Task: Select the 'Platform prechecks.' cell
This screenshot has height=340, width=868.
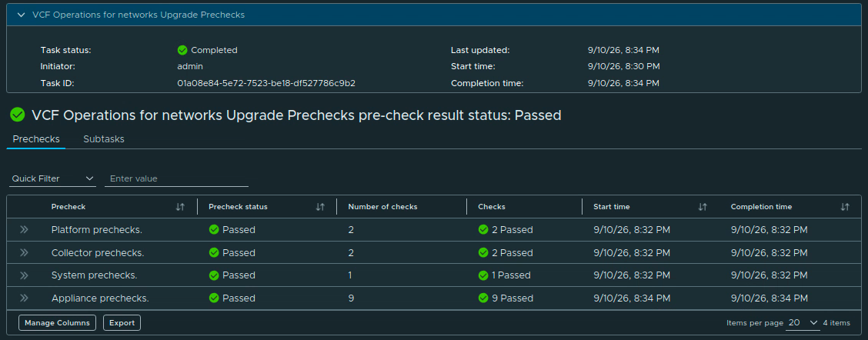Action: [x=96, y=229]
